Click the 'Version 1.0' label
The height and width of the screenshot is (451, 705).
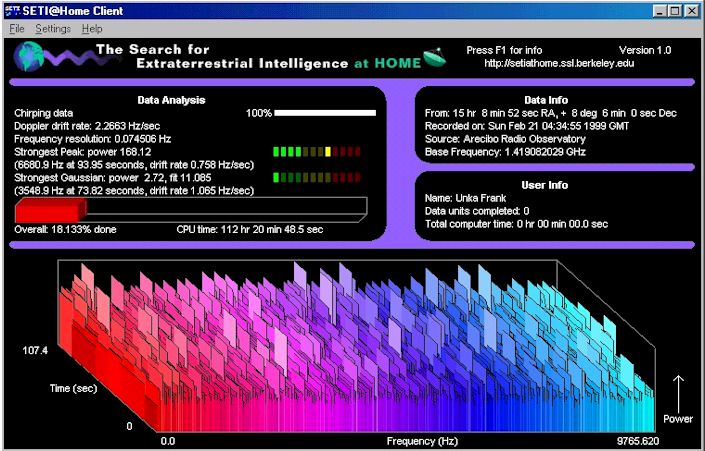coord(645,50)
